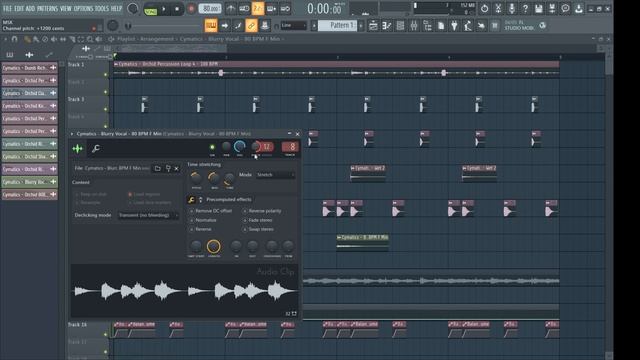This screenshot has width=640, height=360.
Task: Click the chat bubble icon in top toolbar
Action: pyautogui.click(x=565, y=9)
